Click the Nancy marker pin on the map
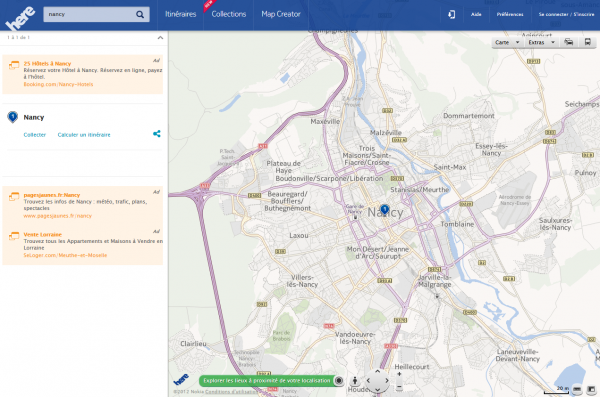The height and width of the screenshot is (397, 600). click(x=385, y=209)
